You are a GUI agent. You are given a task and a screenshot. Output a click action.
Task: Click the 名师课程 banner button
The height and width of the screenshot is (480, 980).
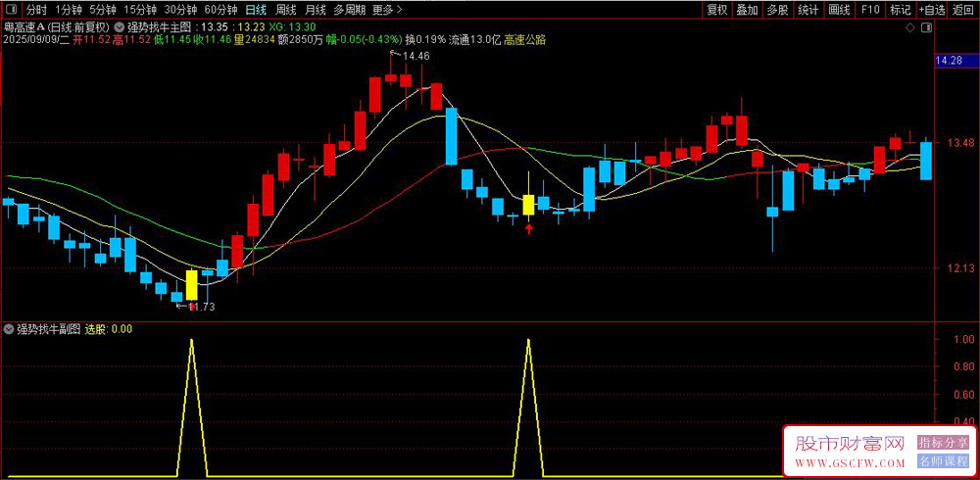943,461
